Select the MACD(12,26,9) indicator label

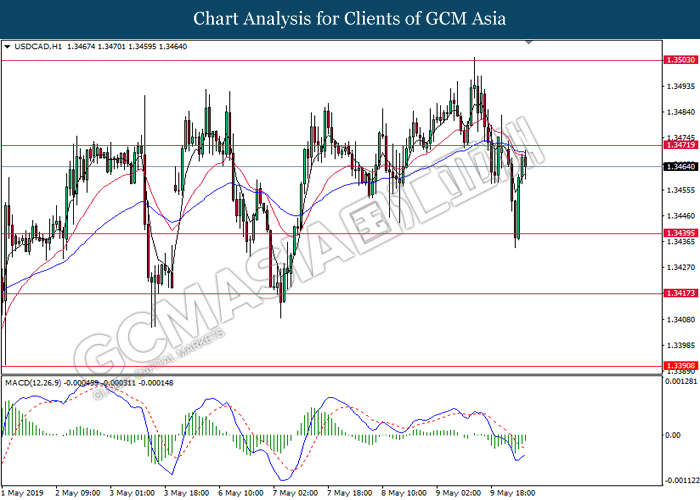pyautogui.click(x=36, y=384)
